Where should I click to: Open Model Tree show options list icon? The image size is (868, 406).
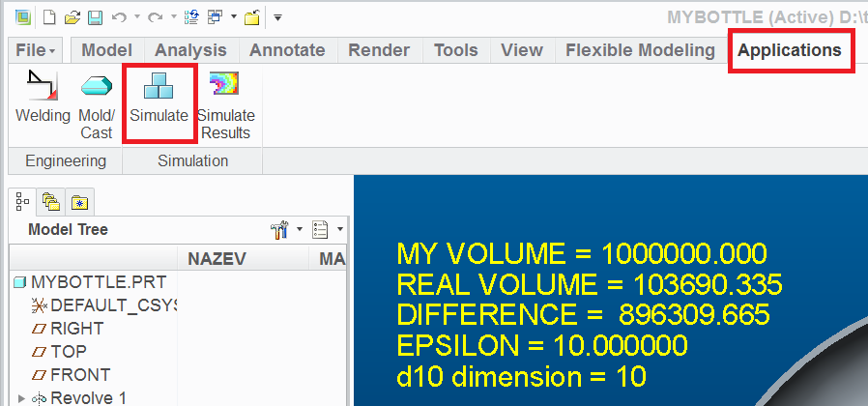[x=321, y=229]
